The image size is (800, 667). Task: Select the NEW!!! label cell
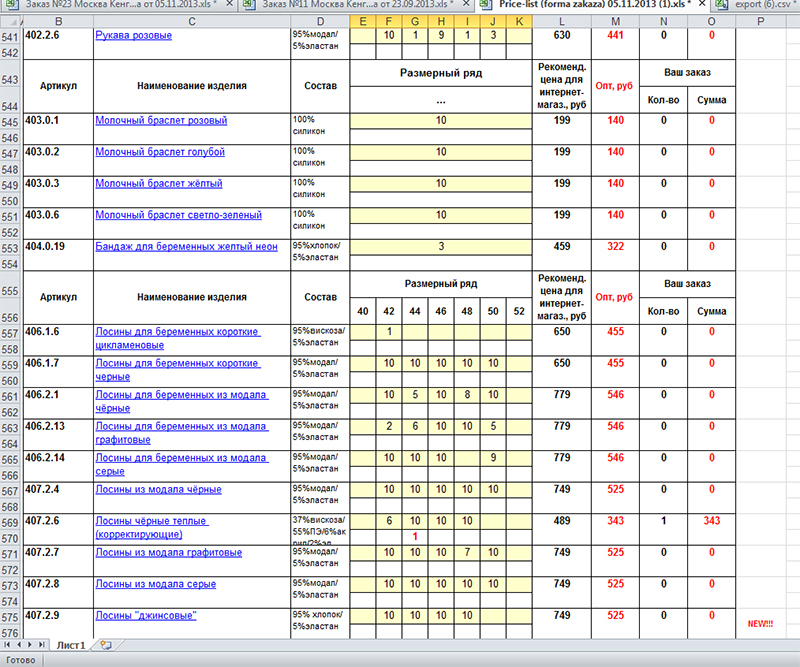[760, 624]
